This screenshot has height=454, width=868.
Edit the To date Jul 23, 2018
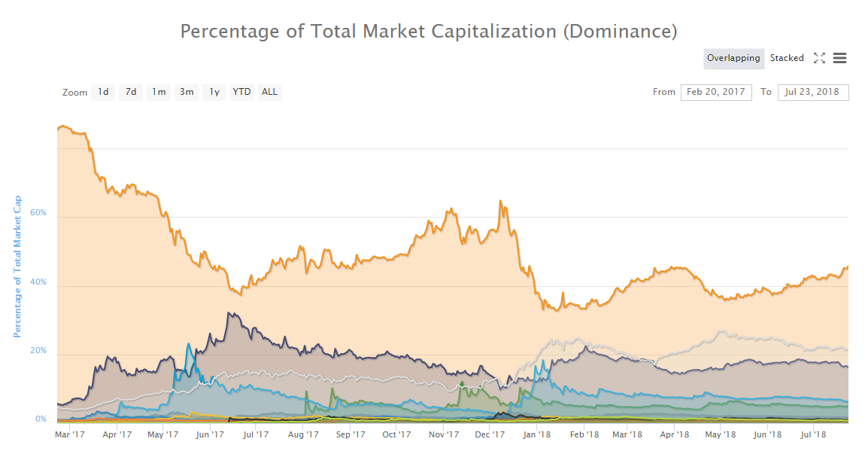(x=812, y=92)
